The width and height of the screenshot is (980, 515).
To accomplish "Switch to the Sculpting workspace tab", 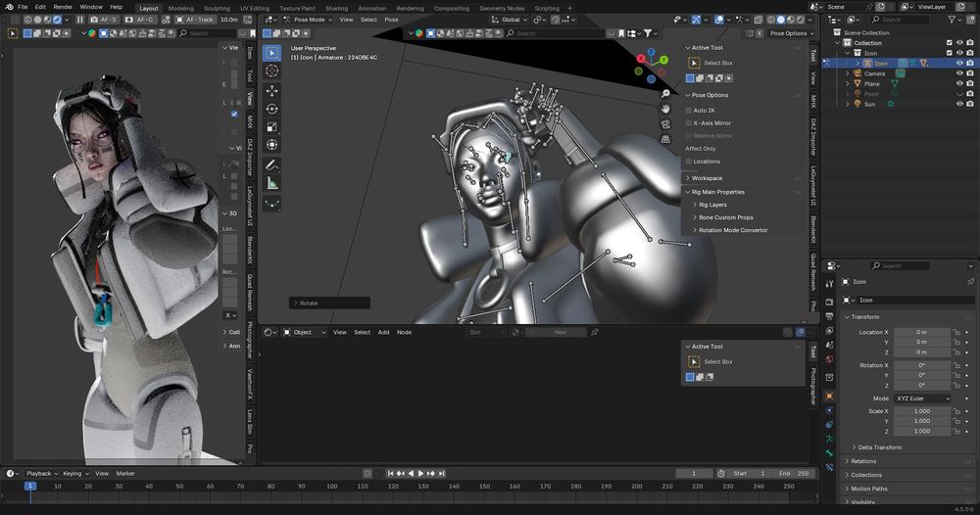I will click(217, 8).
